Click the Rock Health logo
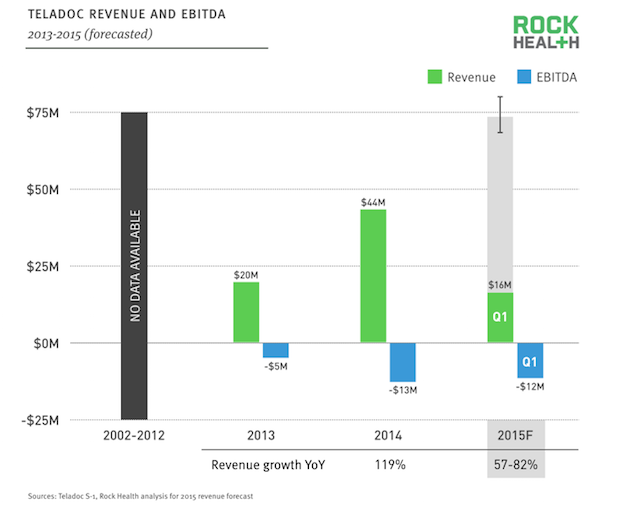This screenshot has width=620, height=509. (x=546, y=32)
